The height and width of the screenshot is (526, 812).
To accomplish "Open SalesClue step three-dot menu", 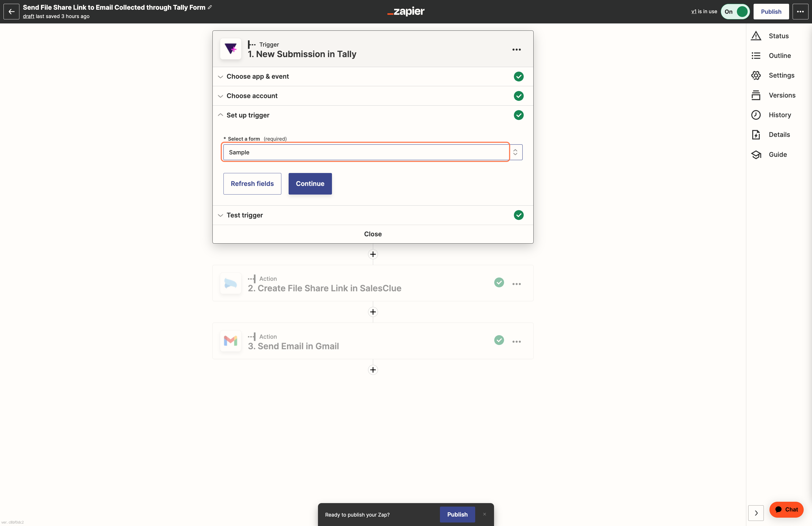I will pyautogui.click(x=517, y=284).
